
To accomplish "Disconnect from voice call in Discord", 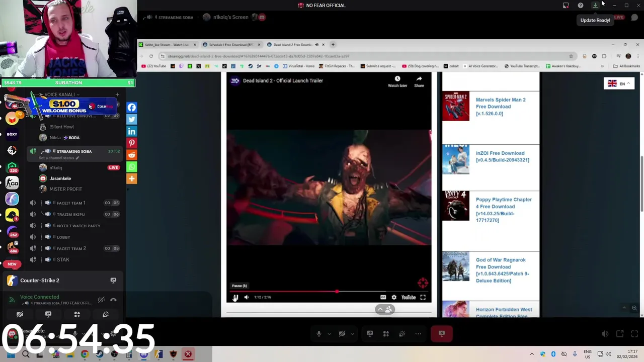I will point(113,300).
